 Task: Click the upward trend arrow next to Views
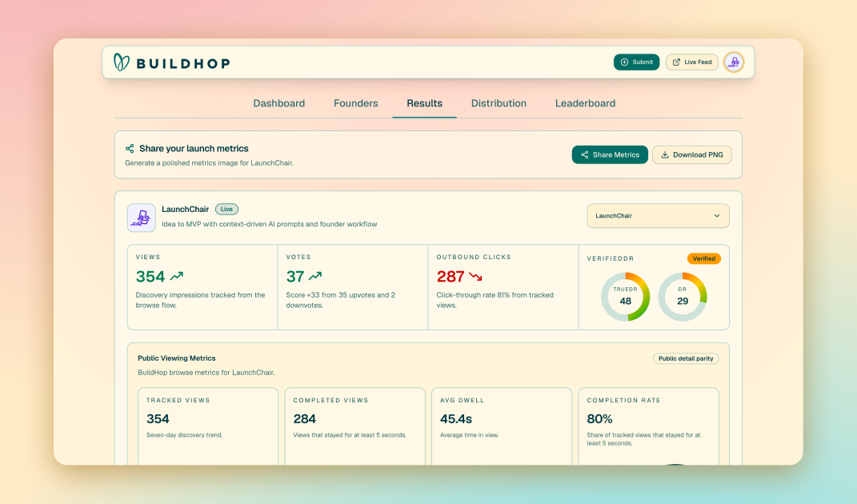coord(177,276)
